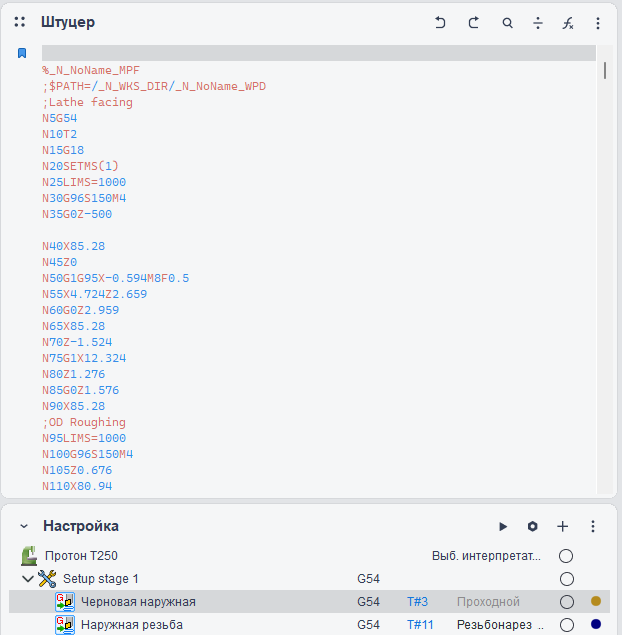Click the golden color dot of Черновая наружная
Image resolution: width=622 pixels, height=635 pixels.
pyautogui.click(x=596, y=602)
